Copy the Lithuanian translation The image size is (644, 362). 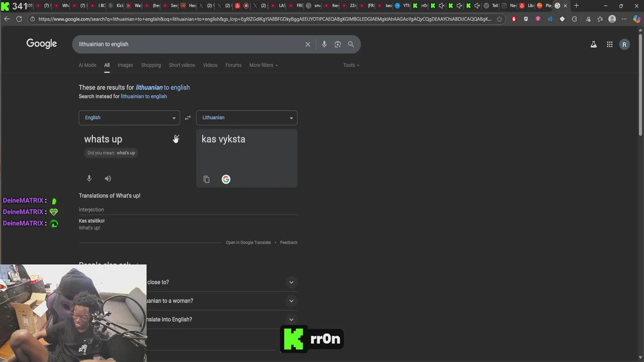(x=206, y=179)
